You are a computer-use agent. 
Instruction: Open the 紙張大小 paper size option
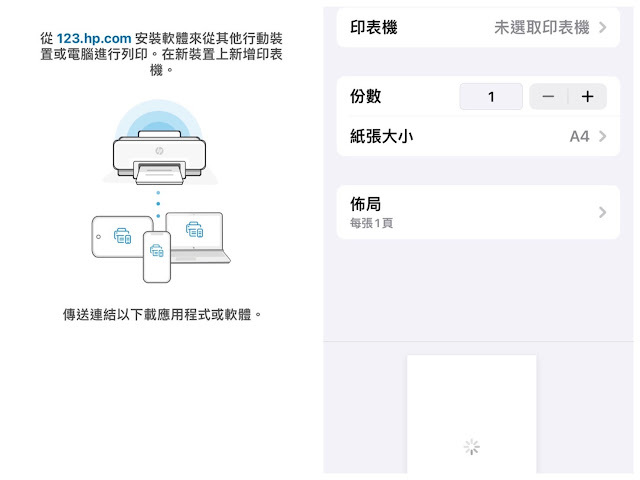(380, 136)
